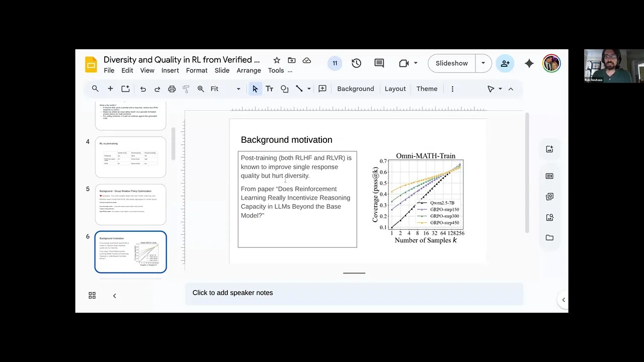Start the Slideshow
Image resolution: width=644 pixels, height=362 pixels.
pos(452,63)
